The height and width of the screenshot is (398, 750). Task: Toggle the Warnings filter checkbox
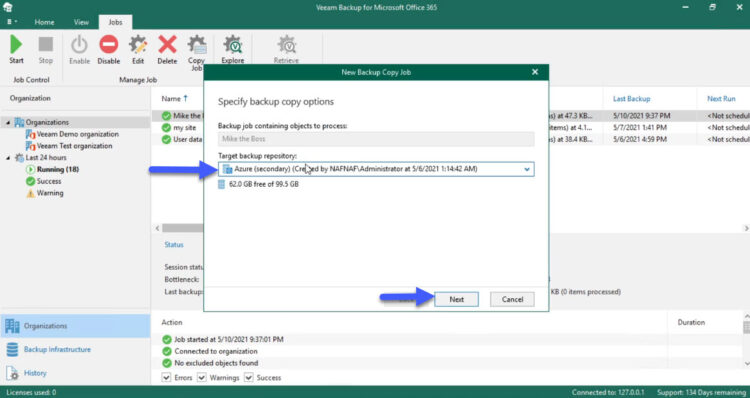pyautogui.click(x=202, y=377)
